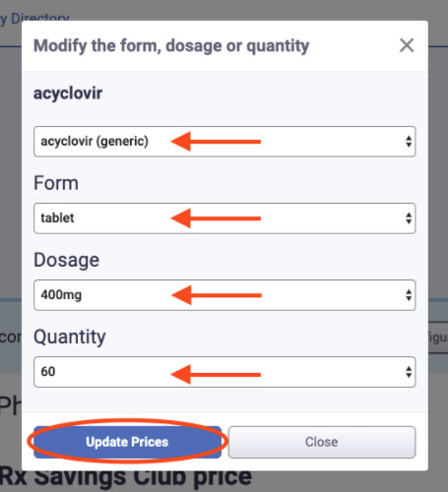Click the Dosage field label
448x492 pixels.
coord(67,260)
